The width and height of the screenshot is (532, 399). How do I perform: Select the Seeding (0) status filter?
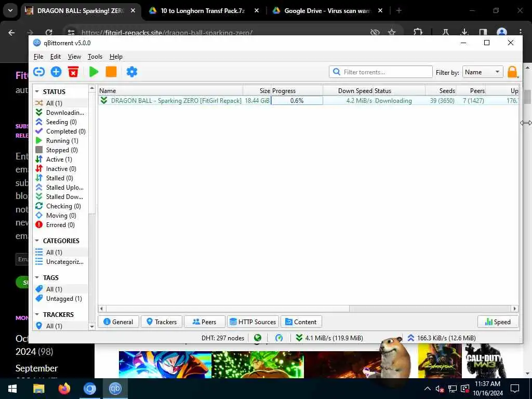60,122
